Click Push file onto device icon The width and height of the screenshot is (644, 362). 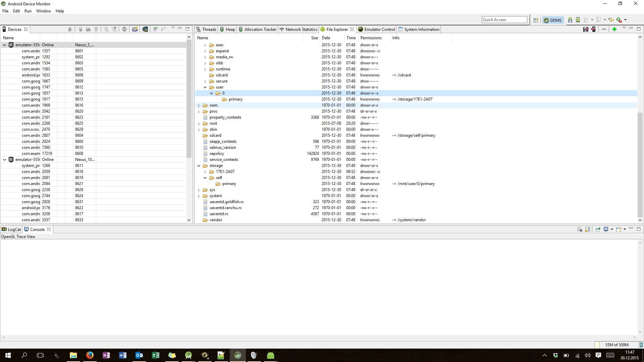(593, 29)
